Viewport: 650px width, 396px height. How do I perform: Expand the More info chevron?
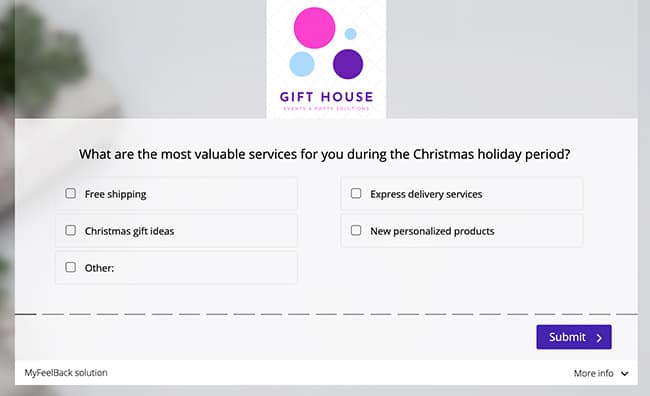coord(625,374)
